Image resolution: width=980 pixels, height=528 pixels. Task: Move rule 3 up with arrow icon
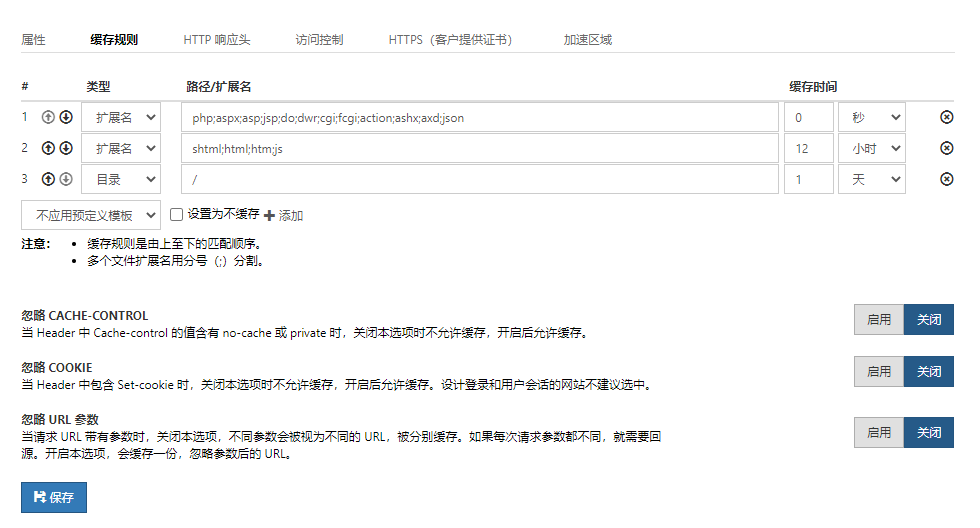click(47, 179)
